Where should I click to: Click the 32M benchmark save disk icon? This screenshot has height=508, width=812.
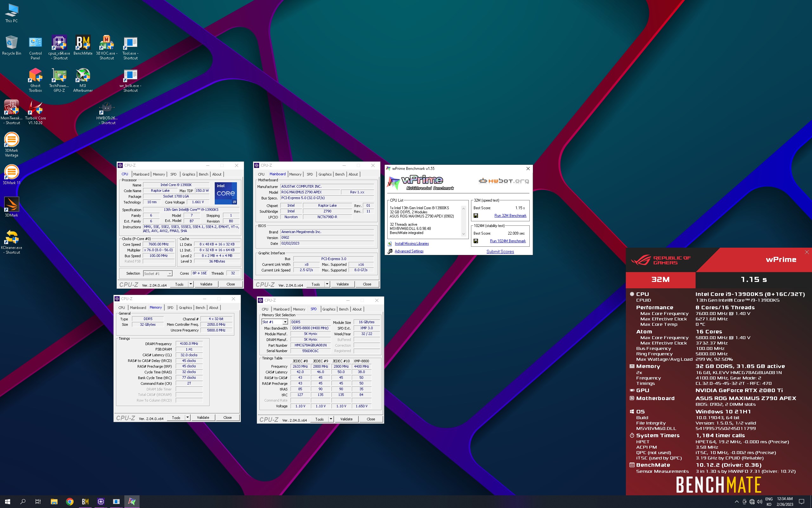(475, 216)
